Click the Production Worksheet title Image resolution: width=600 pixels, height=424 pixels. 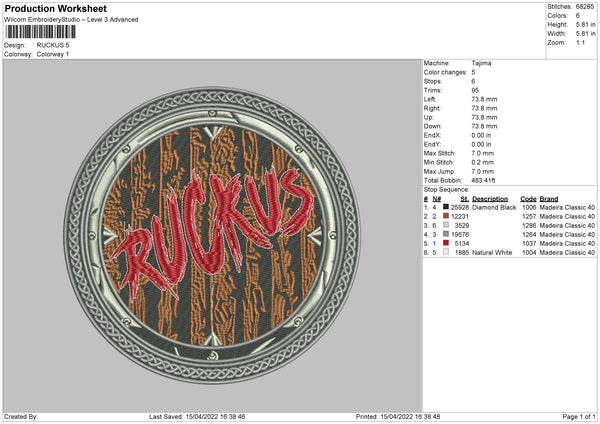click(55, 8)
